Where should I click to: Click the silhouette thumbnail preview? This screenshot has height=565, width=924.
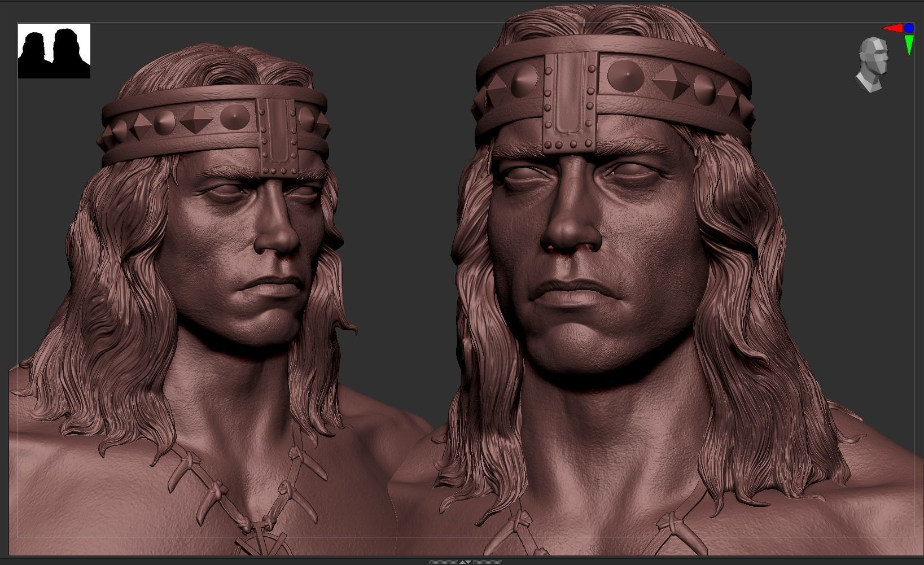54,51
